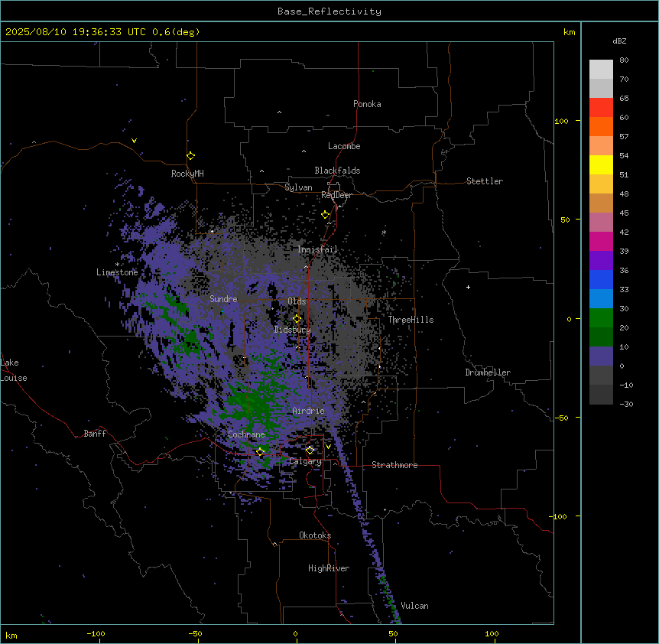Choose the magenta 39-42 dBZ legend swatch
This screenshot has width=659, height=644.
click(x=601, y=242)
